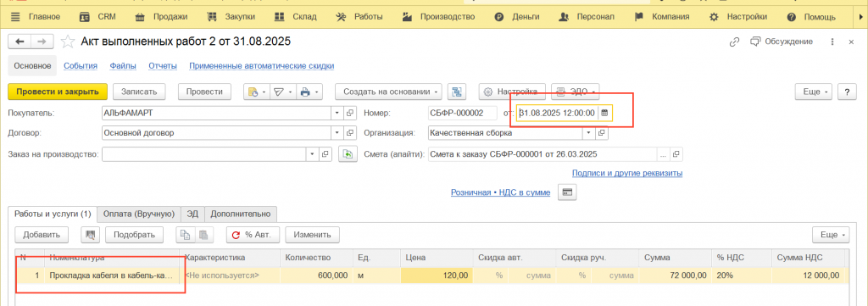
Task: Paste rows with the paste icon in the table toolbar
Action: (x=203, y=235)
